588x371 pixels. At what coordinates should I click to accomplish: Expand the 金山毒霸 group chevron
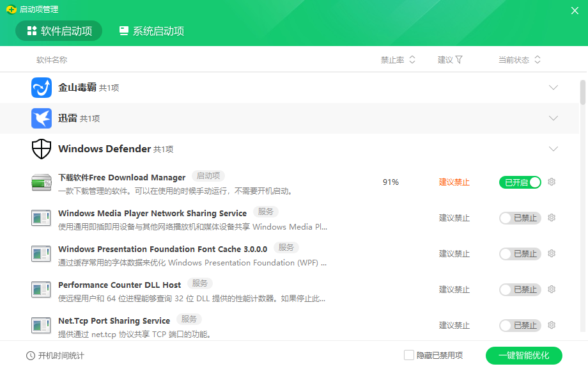coord(553,88)
